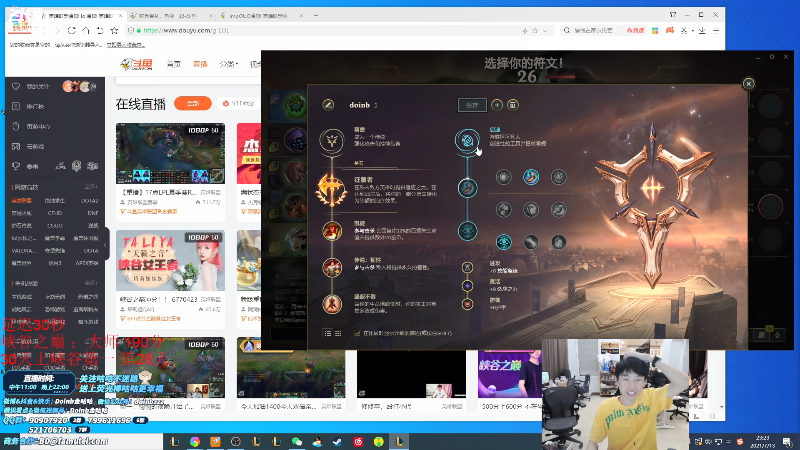Click the orange 全部 filter button

tap(193, 103)
